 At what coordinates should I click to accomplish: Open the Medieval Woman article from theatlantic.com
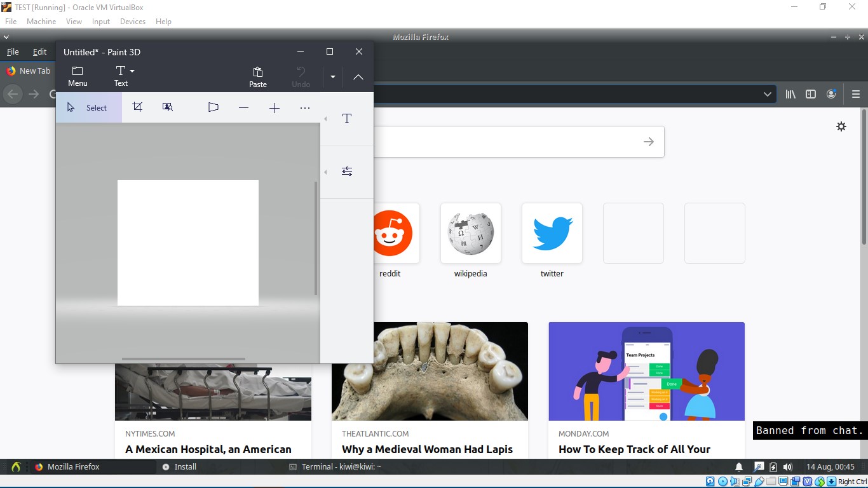click(x=427, y=449)
